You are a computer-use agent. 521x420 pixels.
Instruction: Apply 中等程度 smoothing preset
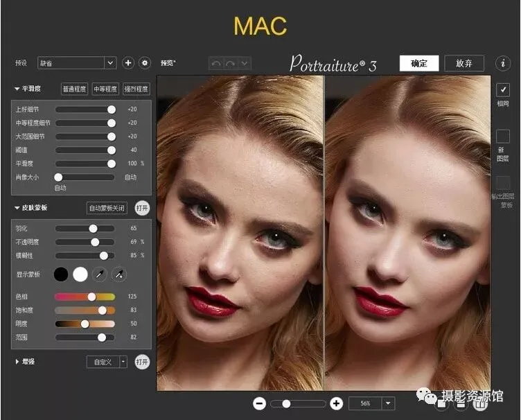coord(105,89)
